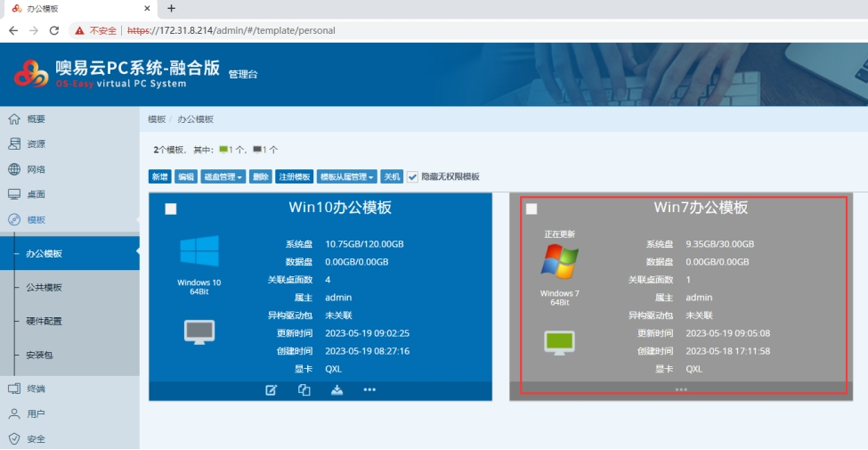Click the copy icon on Win10办公模板 card
This screenshot has height=450, width=868.
304,390
